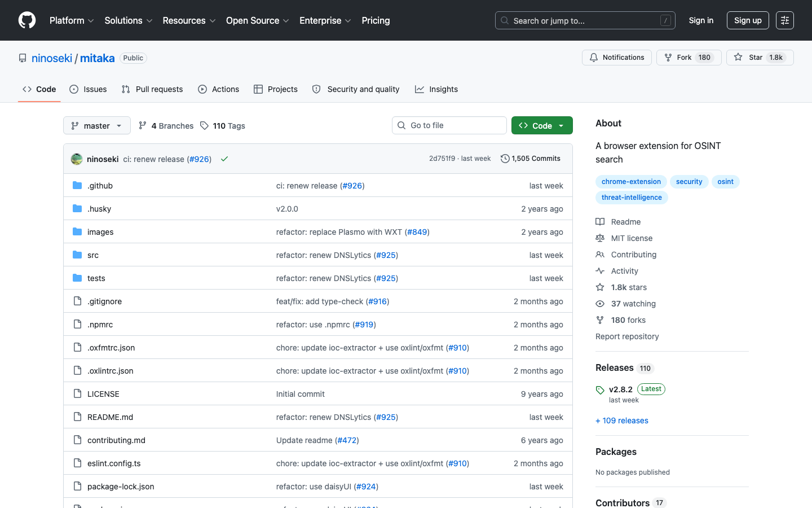The height and width of the screenshot is (508, 812).
Task: Click the src folder icon
Action: (x=77, y=255)
